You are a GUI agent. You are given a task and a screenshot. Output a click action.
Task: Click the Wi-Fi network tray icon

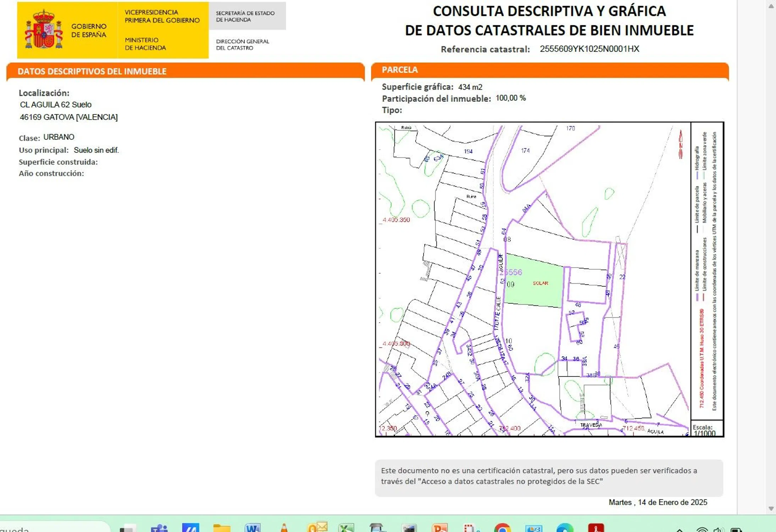pos(702,530)
